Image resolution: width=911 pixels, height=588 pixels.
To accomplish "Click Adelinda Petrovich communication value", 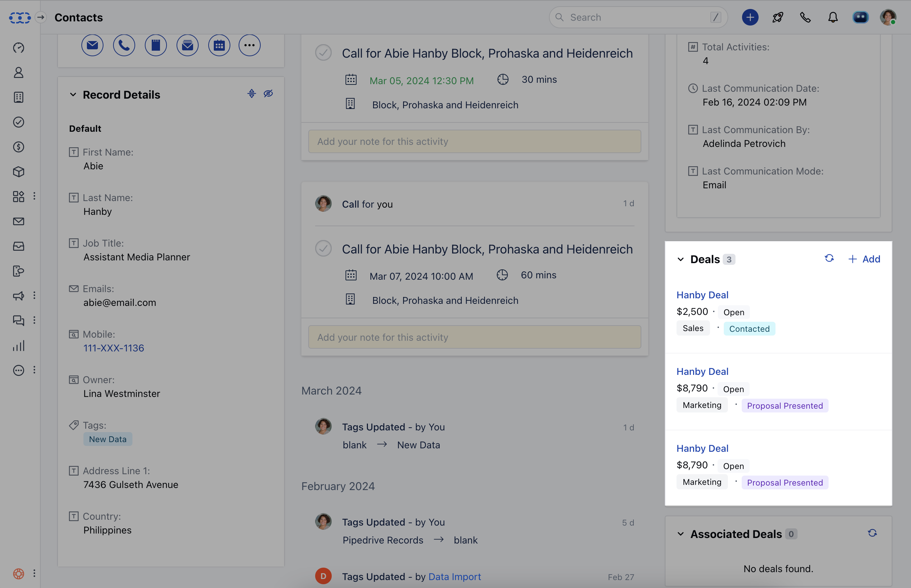I will (744, 143).
